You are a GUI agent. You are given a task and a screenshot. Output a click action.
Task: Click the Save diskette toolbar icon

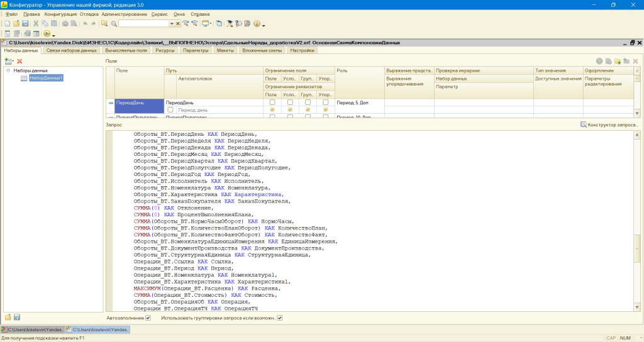(x=25, y=24)
